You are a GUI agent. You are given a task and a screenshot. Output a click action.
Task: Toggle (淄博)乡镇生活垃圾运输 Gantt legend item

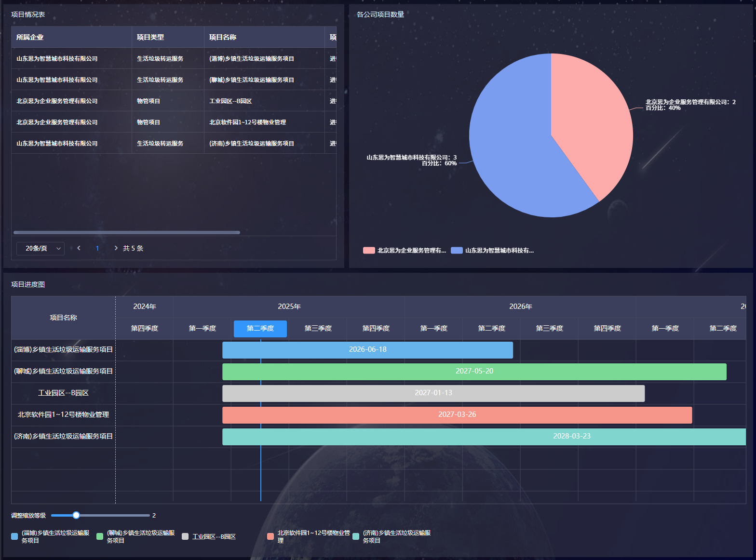tap(51, 536)
